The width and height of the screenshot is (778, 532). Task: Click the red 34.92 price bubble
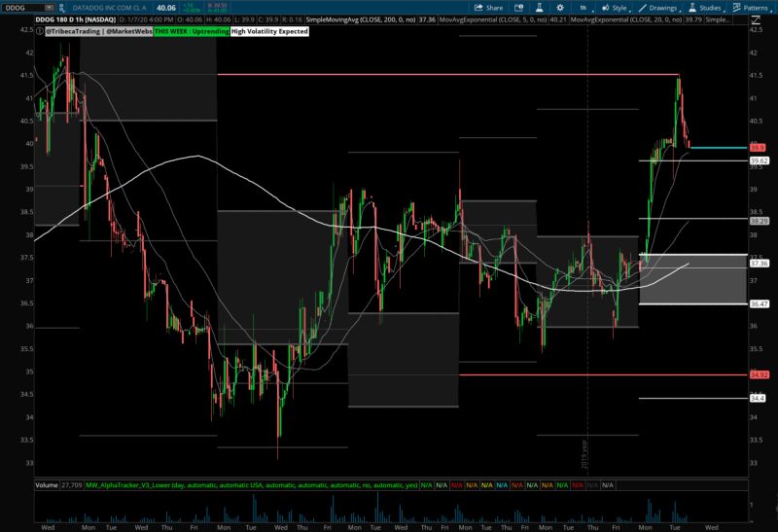click(760, 374)
